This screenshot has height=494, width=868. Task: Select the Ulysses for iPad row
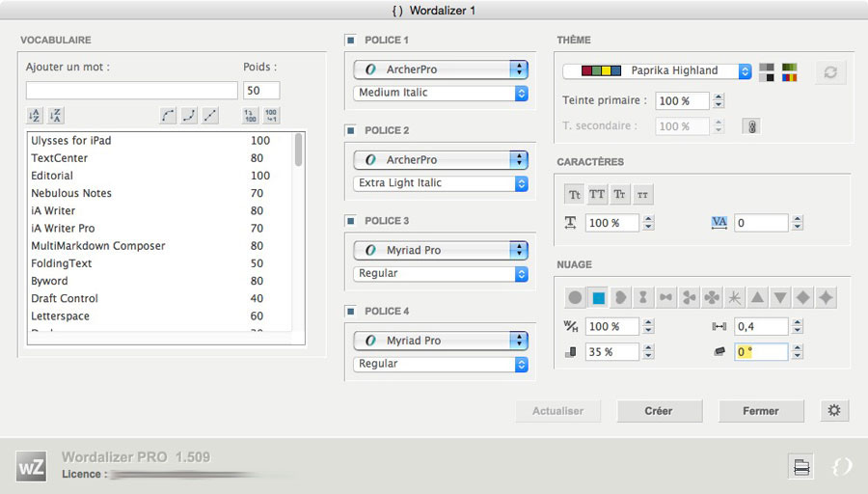tap(159, 140)
